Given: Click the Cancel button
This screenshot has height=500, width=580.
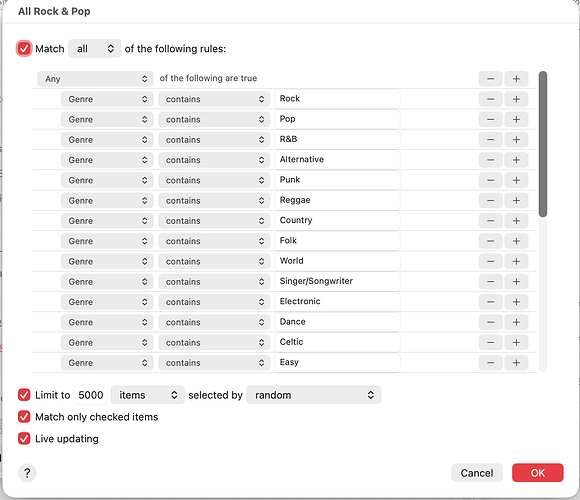Looking at the screenshot, I should (477, 473).
